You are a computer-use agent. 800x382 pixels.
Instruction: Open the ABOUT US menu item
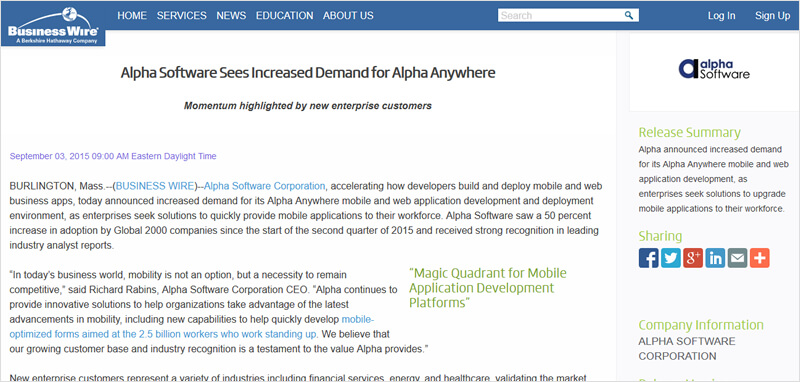tap(348, 15)
